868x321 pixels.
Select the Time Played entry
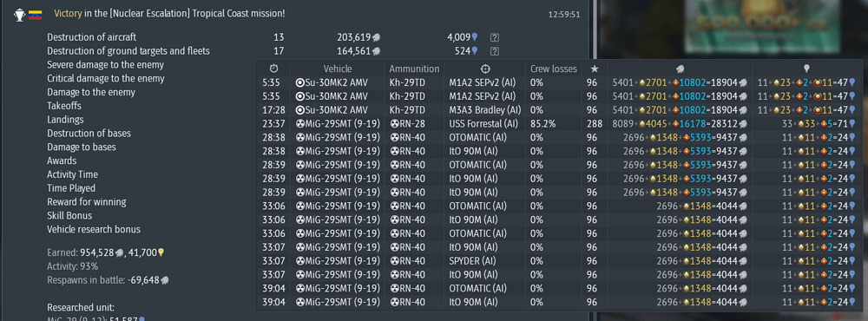tap(71, 188)
